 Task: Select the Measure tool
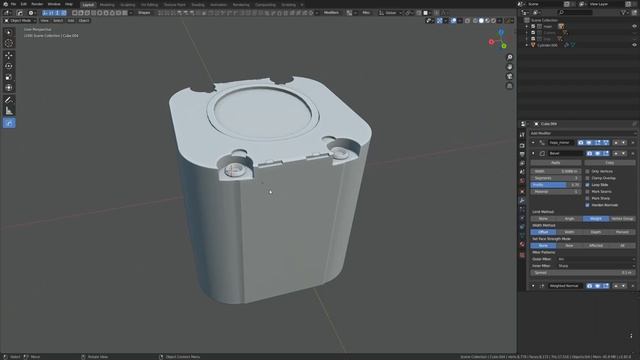point(9,111)
